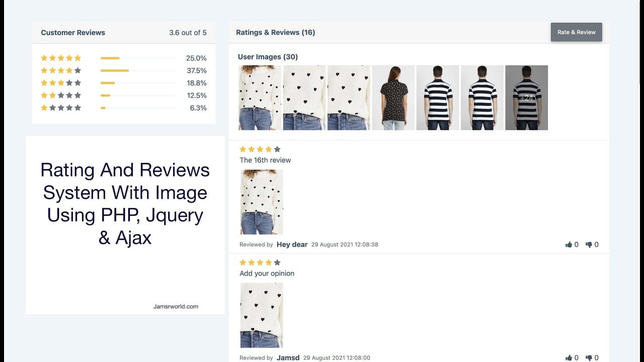Click 'Add your opinion' review text
The height and width of the screenshot is (362, 644).
[267, 274]
